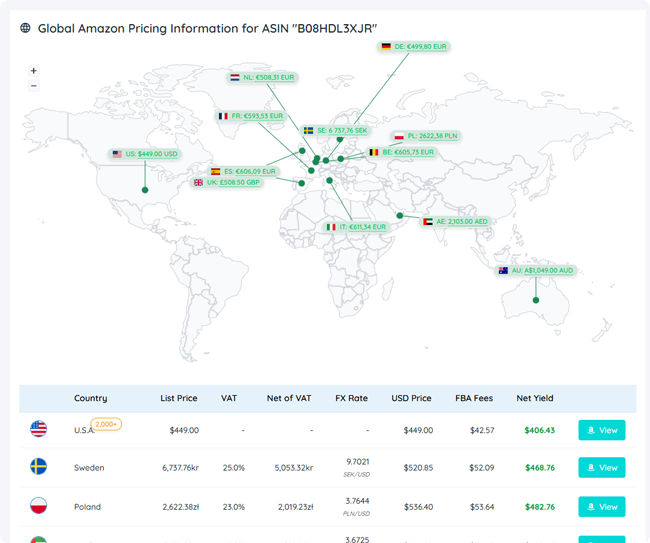Click the map marker dot over Sweden
This screenshot has height=543, width=650.
pyautogui.click(x=340, y=139)
